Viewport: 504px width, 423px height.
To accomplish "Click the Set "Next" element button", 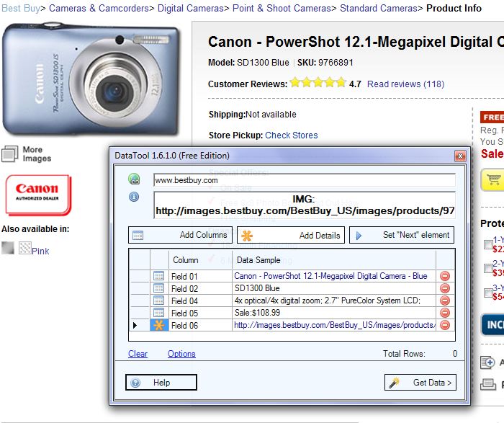I will click(402, 235).
